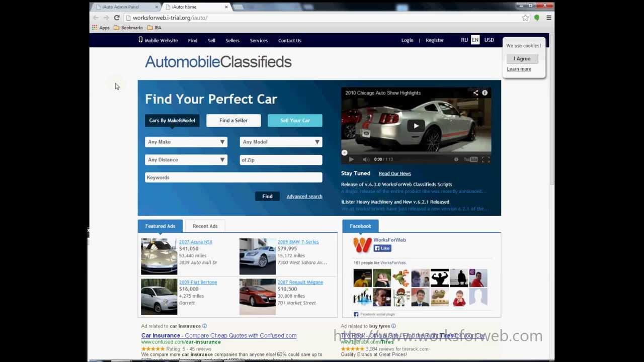Click the Register link
644x362 pixels.
click(435, 40)
